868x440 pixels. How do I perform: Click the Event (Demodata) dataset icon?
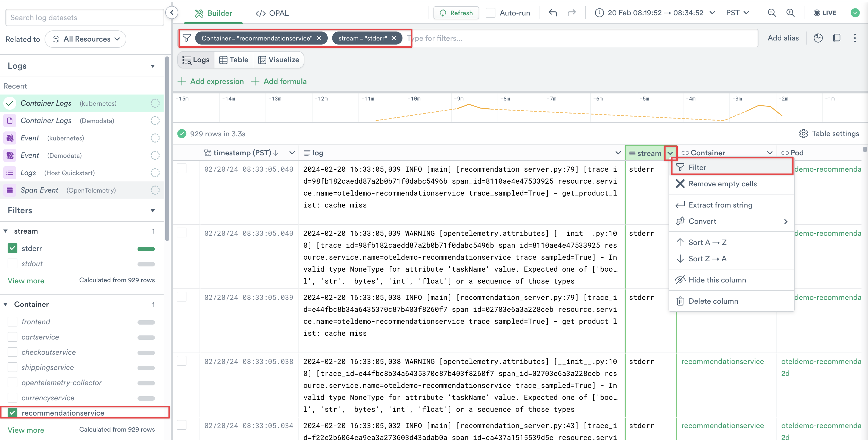click(x=10, y=155)
